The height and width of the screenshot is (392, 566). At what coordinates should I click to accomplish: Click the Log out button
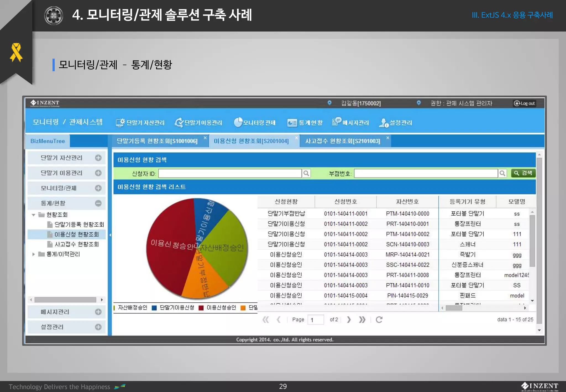[524, 103]
